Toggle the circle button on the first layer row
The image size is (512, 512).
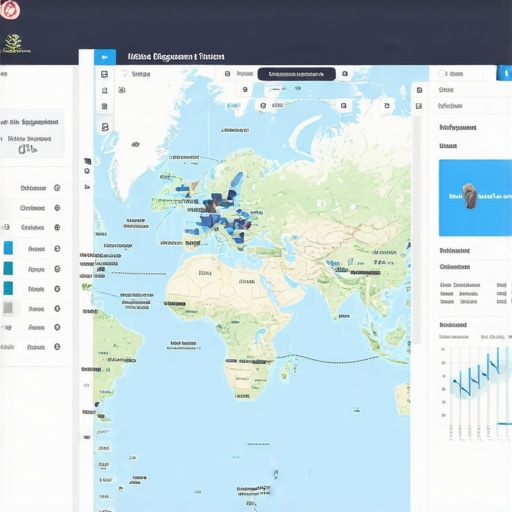pyautogui.click(x=57, y=188)
